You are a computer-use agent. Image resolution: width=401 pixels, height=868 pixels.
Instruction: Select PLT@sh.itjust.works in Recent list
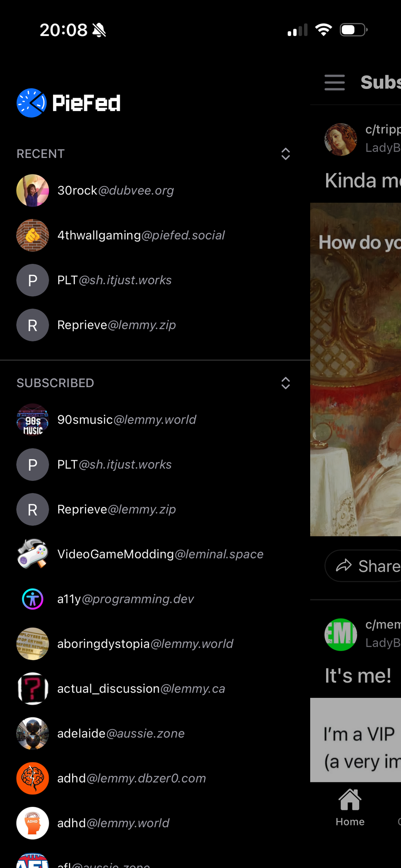(114, 280)
